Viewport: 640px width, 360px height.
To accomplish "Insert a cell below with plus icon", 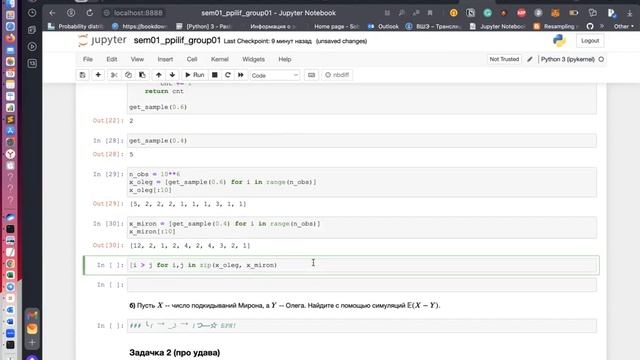I will pyautogui.click(x=98, y=75).
